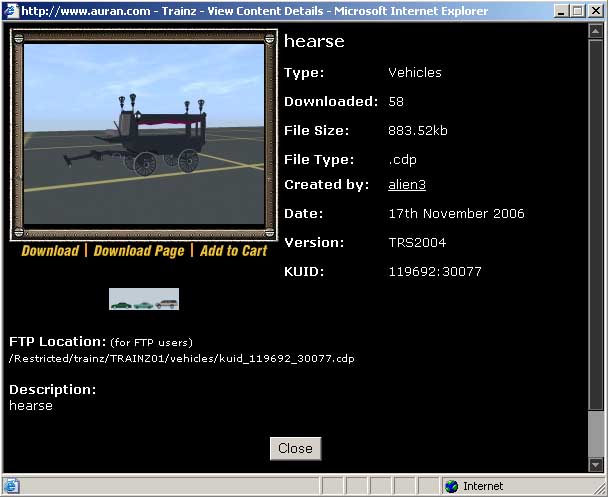Screen dimensions: 608x497
Task: Add hearse to cart
Action: [x=234, y=251]
